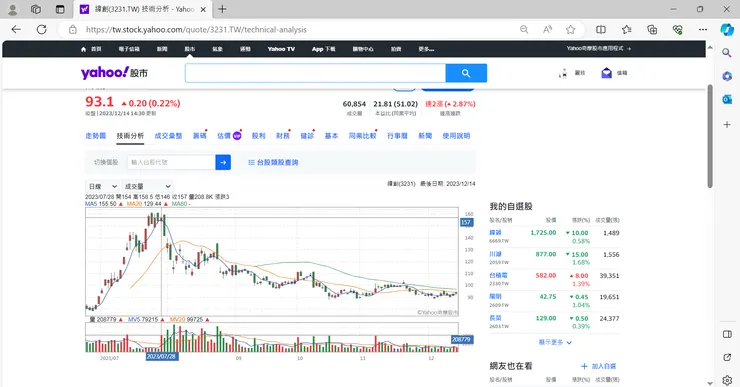
Task: Click the home icon in black navigation bar
Action: point(84,49)
